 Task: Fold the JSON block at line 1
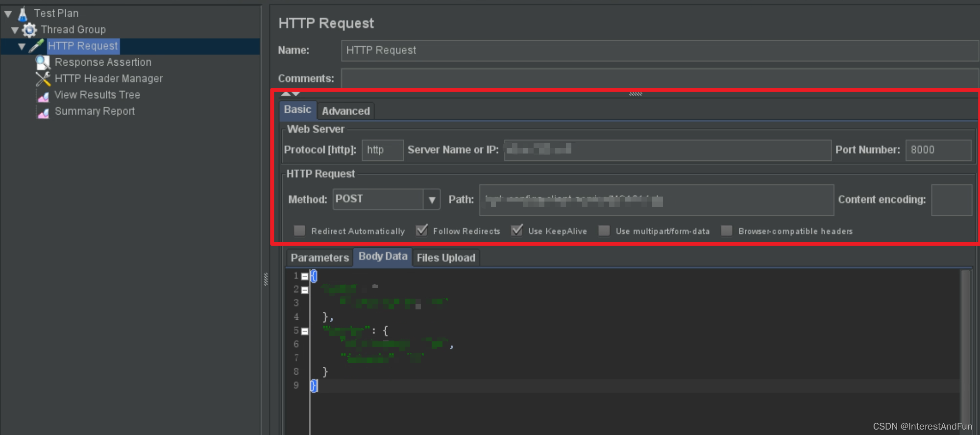pyautogui.click(x=305, y=277)
